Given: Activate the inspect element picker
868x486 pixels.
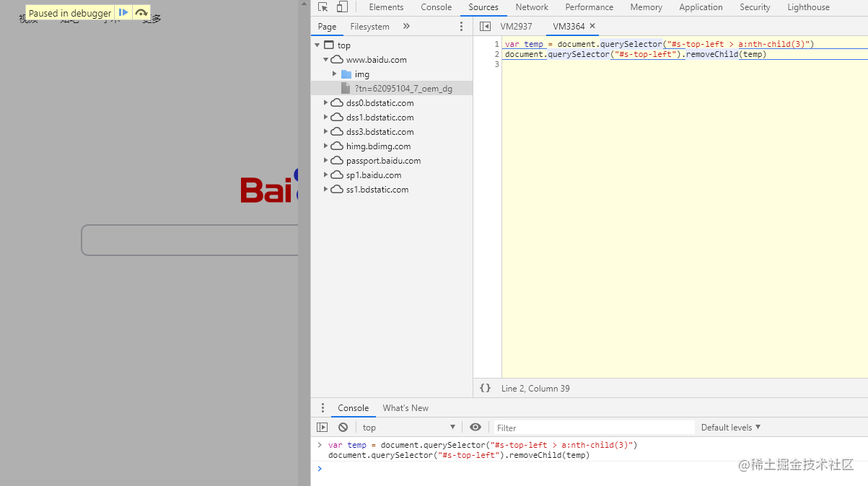Looking at the screenshot, I should coord(323,7).
